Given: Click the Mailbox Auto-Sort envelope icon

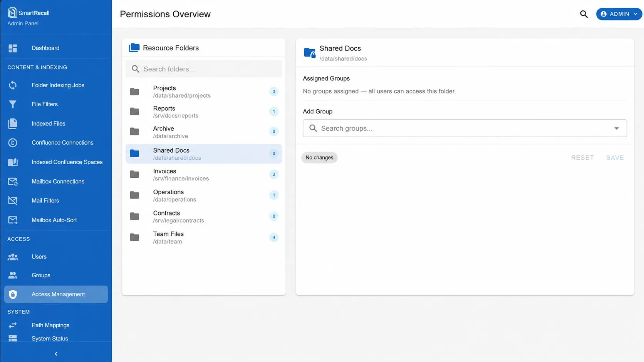Looking at the screenshot, I should (x=13, y=220).
